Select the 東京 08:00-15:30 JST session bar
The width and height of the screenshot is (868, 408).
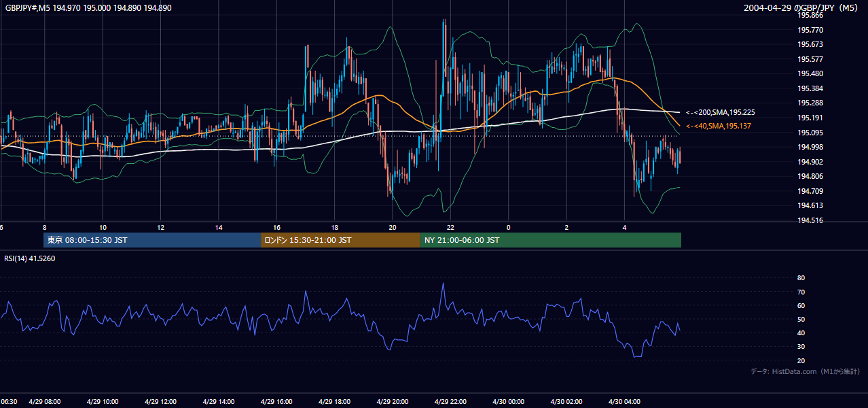point(152,240)
